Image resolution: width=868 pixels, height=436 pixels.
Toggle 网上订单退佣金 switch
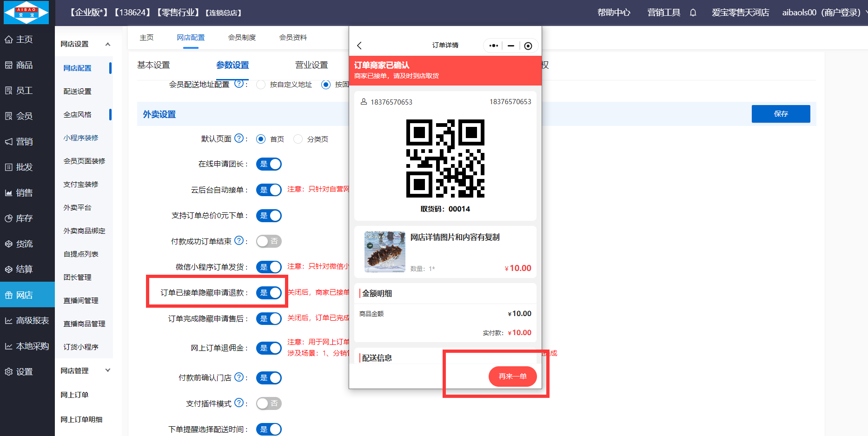[x=269, y=348]
